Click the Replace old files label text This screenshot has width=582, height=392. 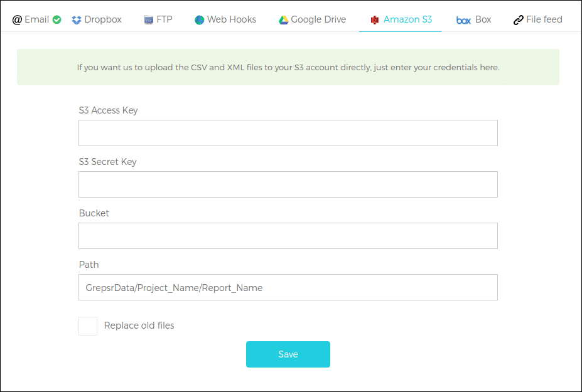[x=139, y=326]
